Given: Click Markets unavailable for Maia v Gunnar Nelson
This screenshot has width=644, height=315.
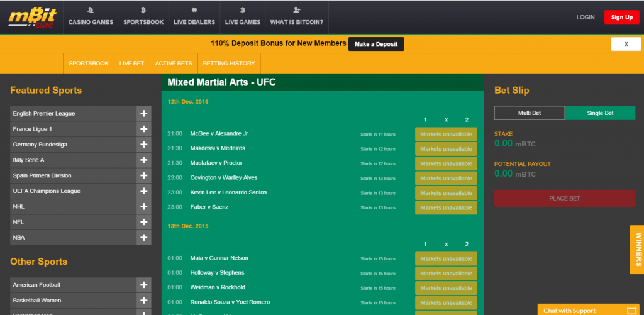Looking at the screenshot, I should click(446, 259).
